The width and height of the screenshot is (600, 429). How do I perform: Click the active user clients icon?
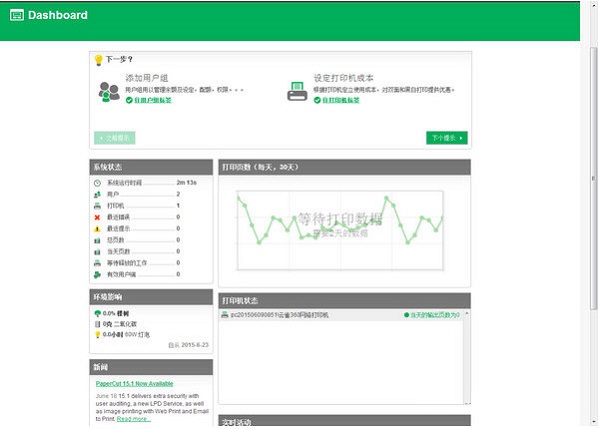tap(97, 274)
